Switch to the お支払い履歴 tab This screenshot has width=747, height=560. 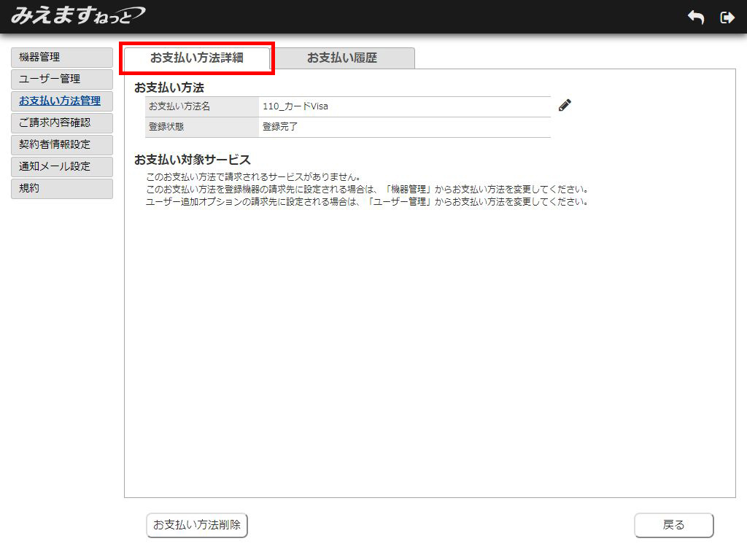[341, 58]
